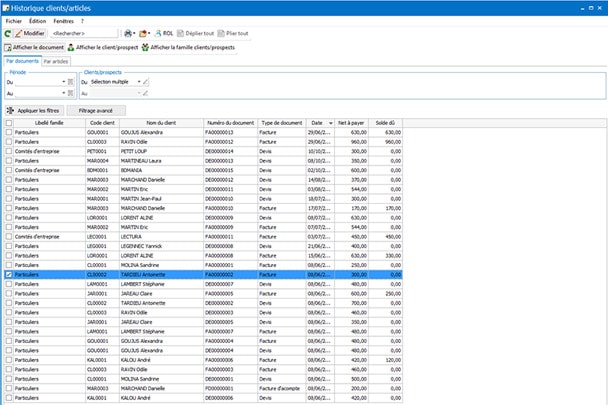608x405 pixels.
Task: Click the export/send icon beside the printer
Action: (143, 33)
